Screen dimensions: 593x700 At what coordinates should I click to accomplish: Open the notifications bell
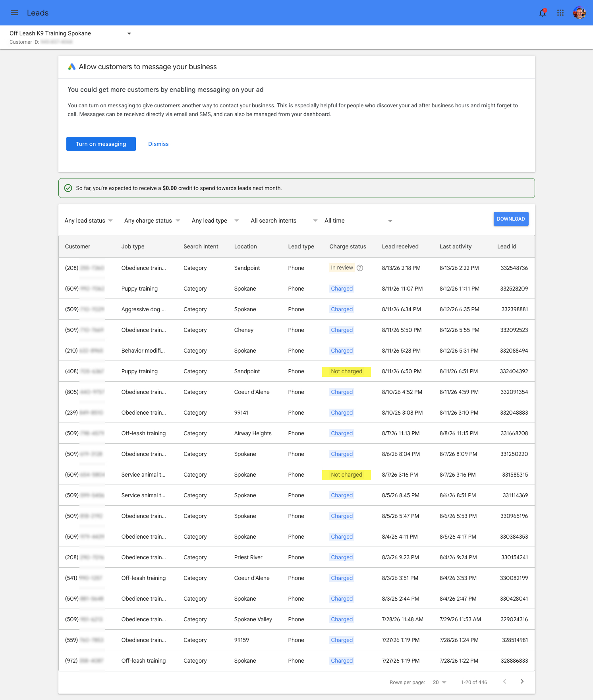pos(543,13)
